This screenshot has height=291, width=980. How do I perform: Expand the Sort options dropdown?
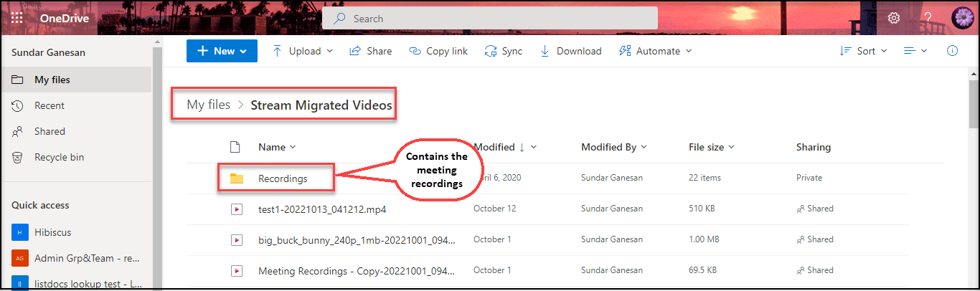[x=864, y=51]
